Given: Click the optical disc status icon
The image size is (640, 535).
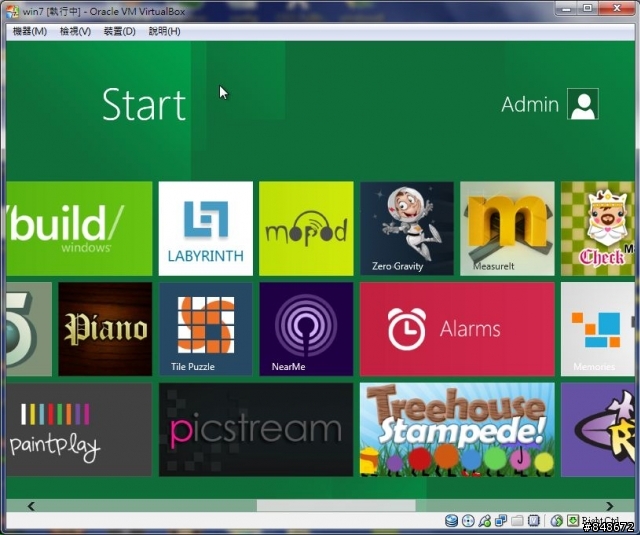Looking at the screenshot, I should click(468, 521).
